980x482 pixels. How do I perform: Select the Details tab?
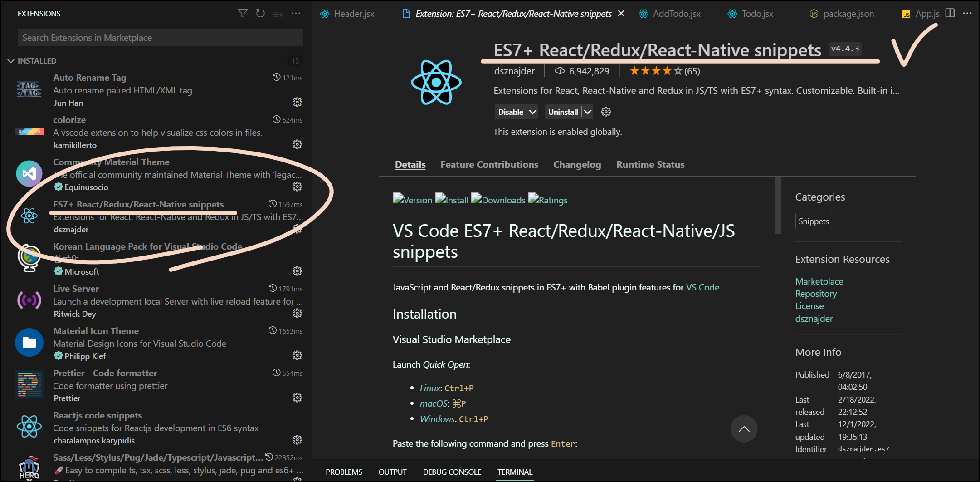point(410,164)
